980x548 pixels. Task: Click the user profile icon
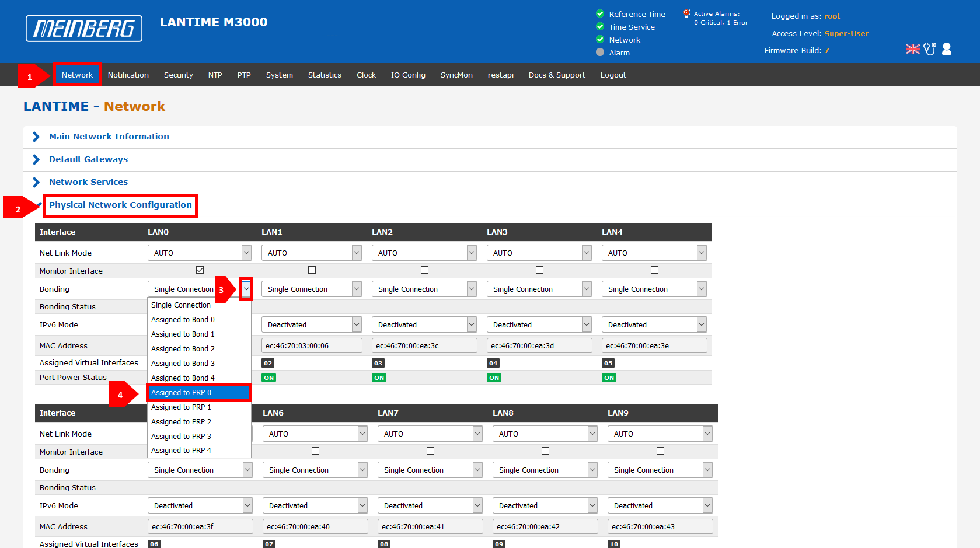click(x=947, y=49)
